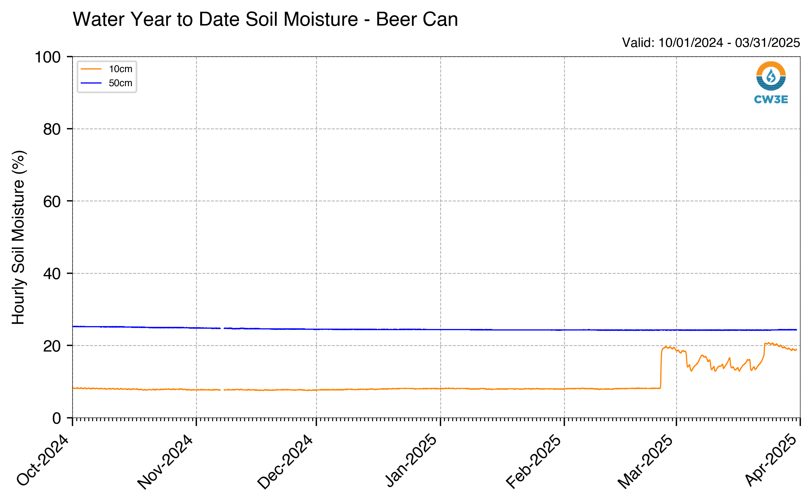
Task: Click the CW3E text under the logo
Action: (771, 99)
